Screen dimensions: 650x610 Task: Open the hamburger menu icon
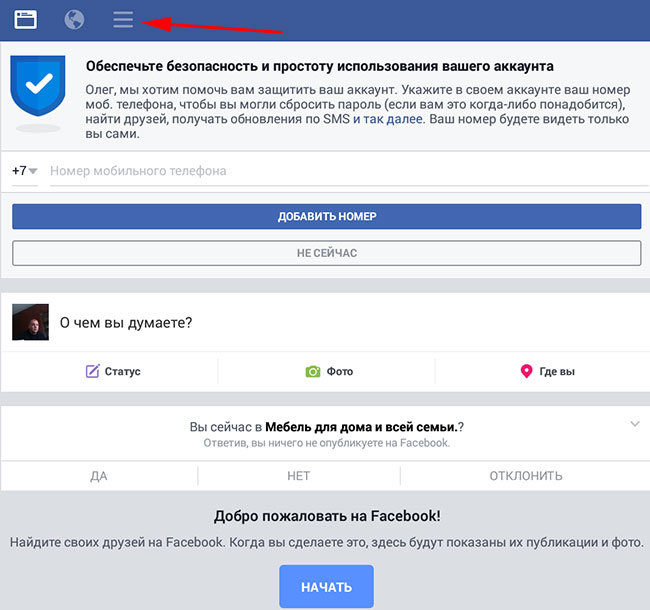123,19
